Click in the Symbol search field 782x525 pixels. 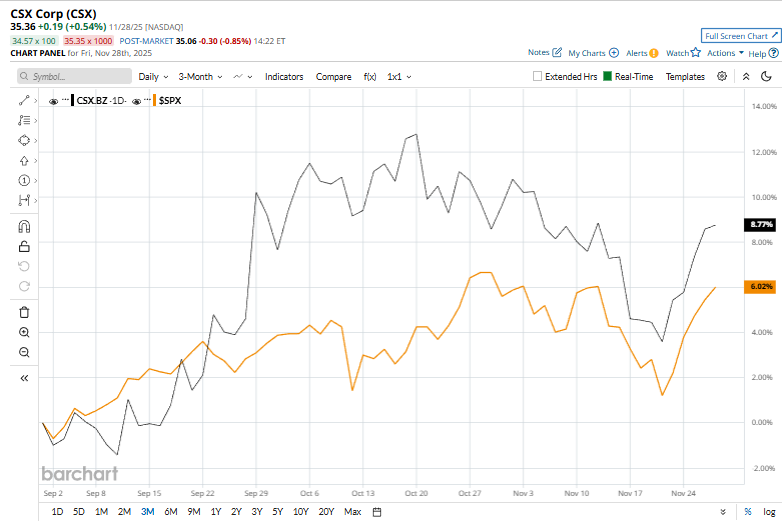click(x=75, y=76)
